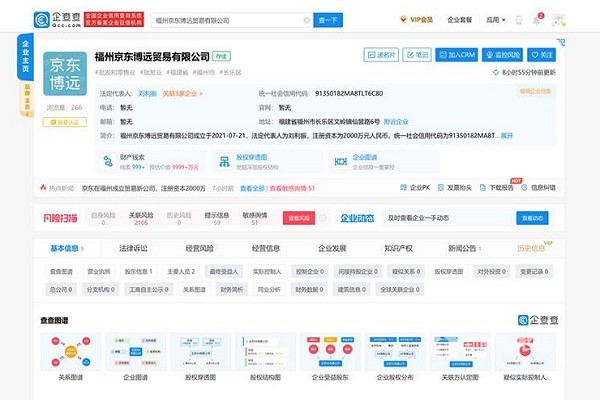
Task: Focus the company search input field
Action: pos(232,20)
